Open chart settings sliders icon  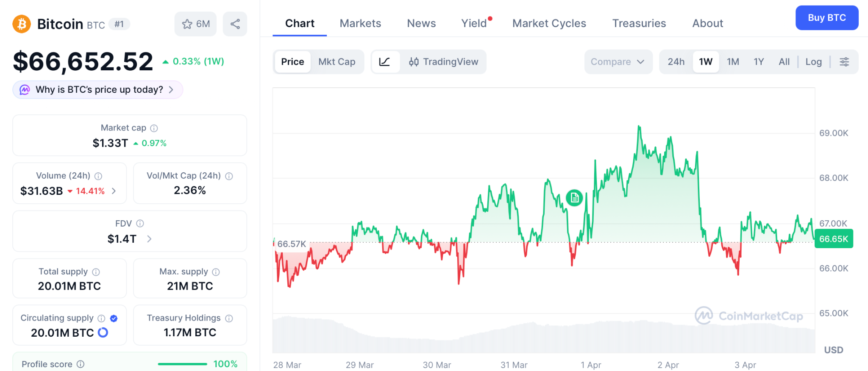(844, 62)
